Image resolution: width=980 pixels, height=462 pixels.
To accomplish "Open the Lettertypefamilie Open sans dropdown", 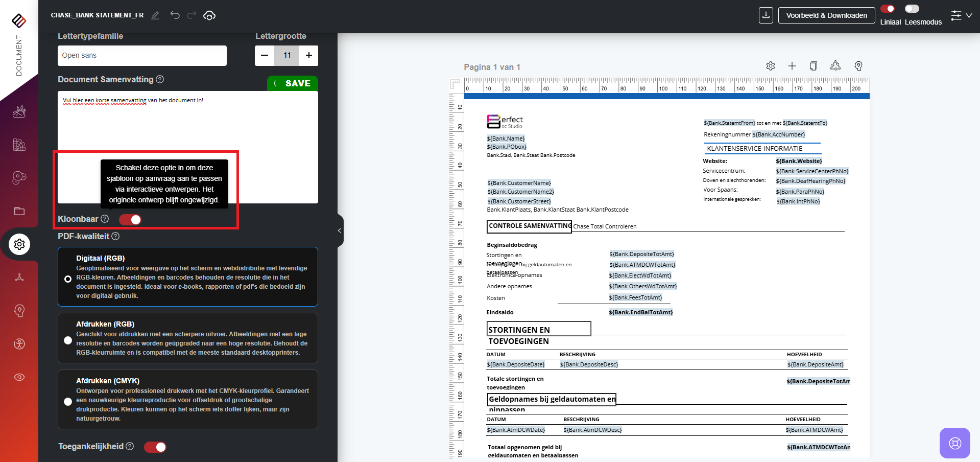I will tap(142, 56).
